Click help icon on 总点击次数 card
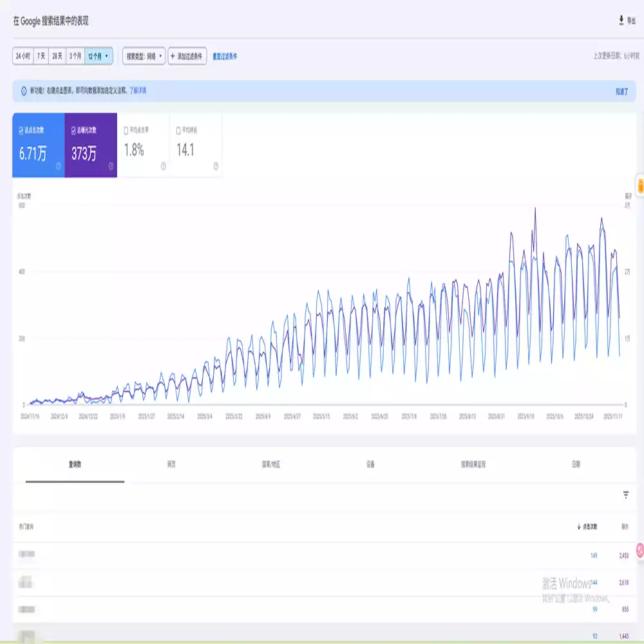644x644 pixels. [x=59, y=166]
